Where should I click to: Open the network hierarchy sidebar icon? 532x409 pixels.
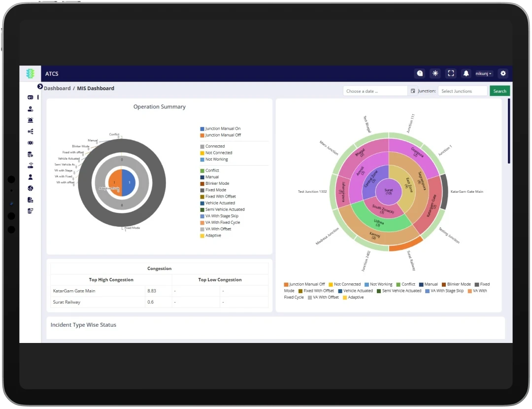30,132
